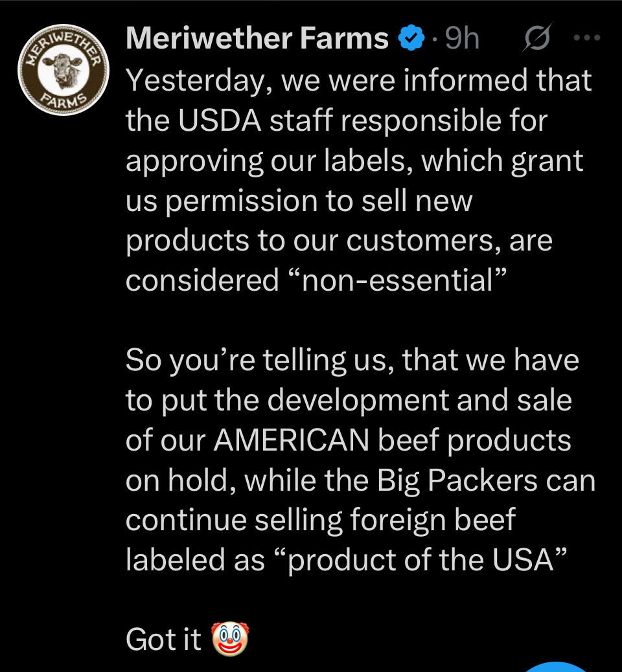Screen dimensions: 622x672
Task: Tap the blue floating compose button
Action: [x=557, y=667]
